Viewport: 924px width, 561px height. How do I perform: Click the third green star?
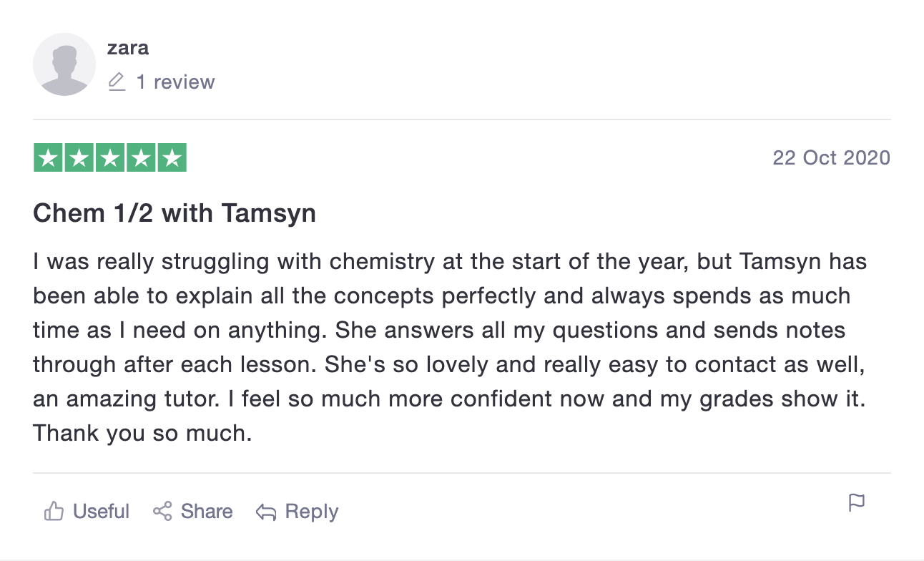coord(110,158)
